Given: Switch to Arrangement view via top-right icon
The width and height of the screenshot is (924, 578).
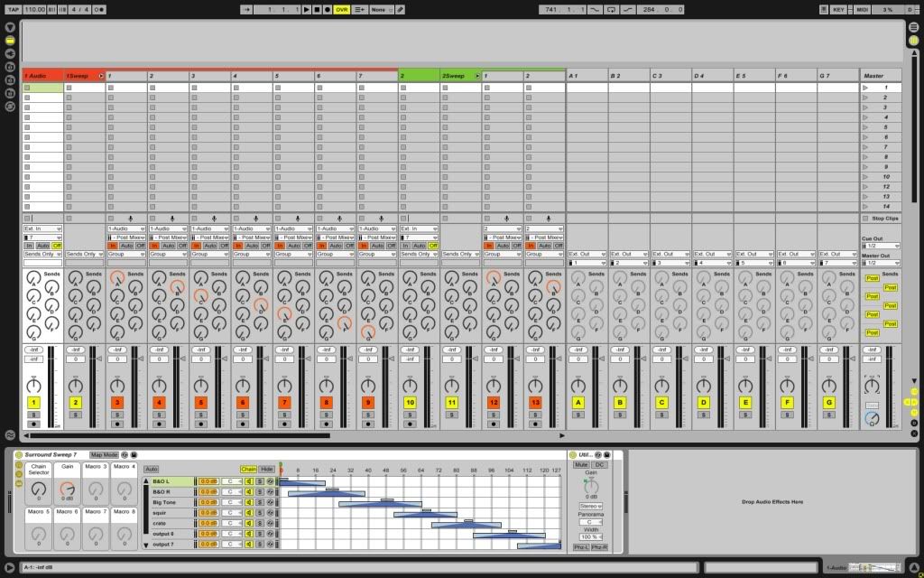Looking at the screenshot, I should pos(914,27).
